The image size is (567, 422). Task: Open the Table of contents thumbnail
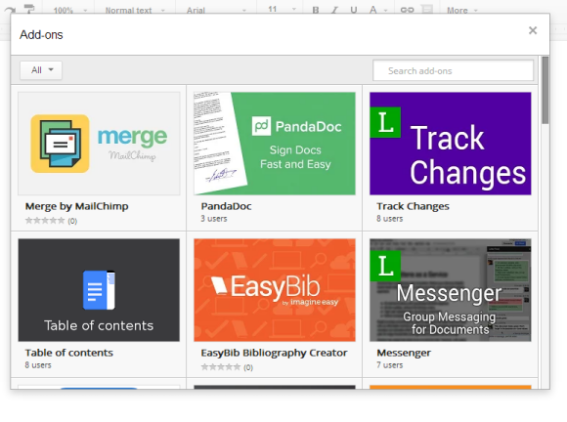click(x=99, y=290)
